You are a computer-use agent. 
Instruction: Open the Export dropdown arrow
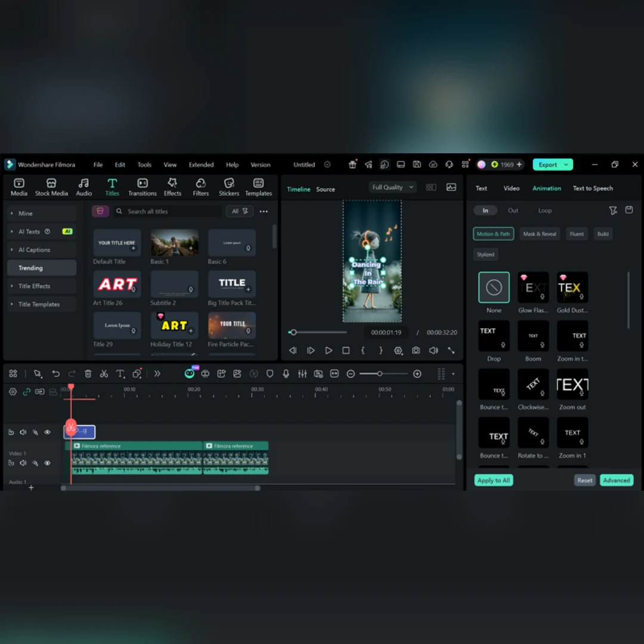click(566, 165)
